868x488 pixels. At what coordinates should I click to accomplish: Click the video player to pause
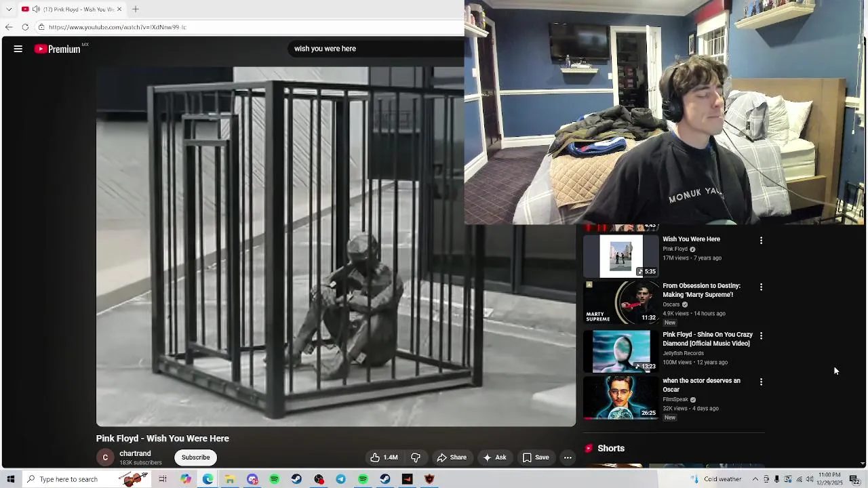pyautogui.click(x=336, y=247)
